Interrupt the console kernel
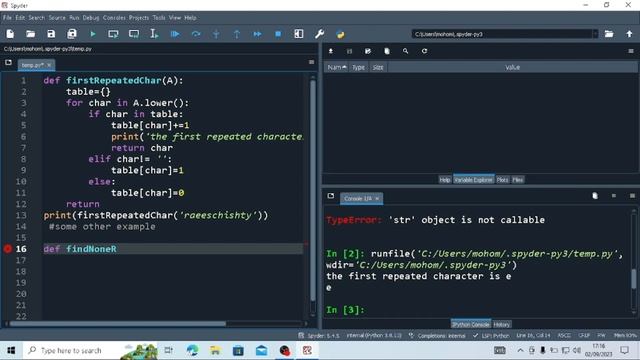 (613, 196)
